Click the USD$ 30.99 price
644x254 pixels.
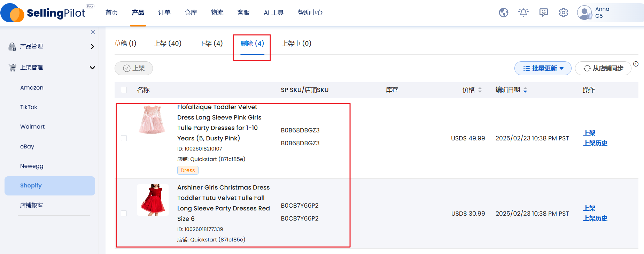[x=468, y=214]
